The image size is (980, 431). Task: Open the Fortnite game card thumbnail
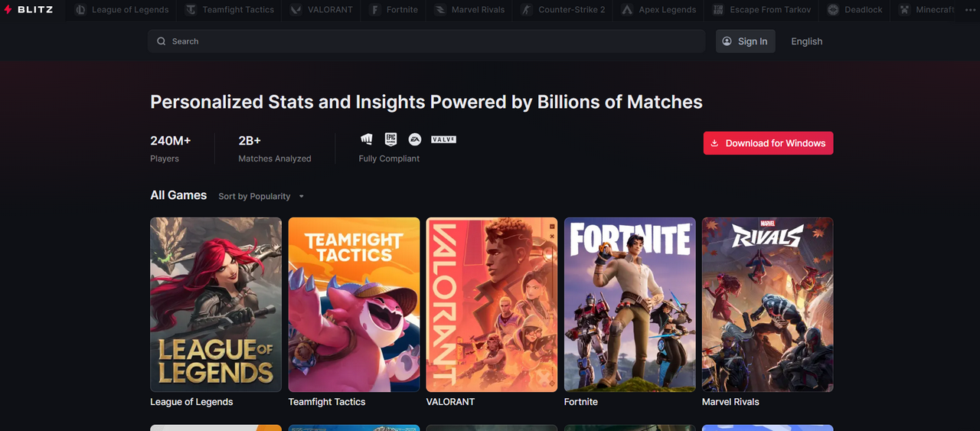coord(630,305)
